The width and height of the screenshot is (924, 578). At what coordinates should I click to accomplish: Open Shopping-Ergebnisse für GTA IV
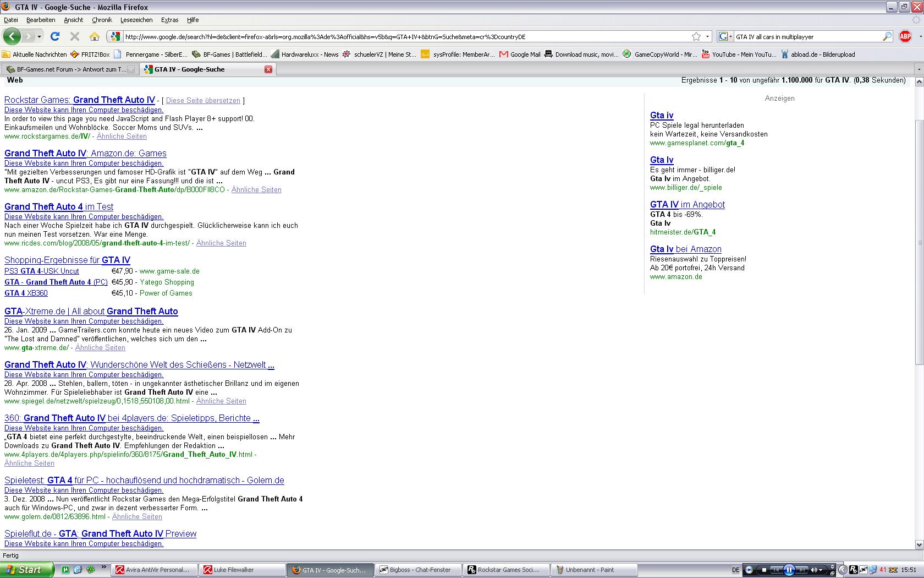pos(67,260)
